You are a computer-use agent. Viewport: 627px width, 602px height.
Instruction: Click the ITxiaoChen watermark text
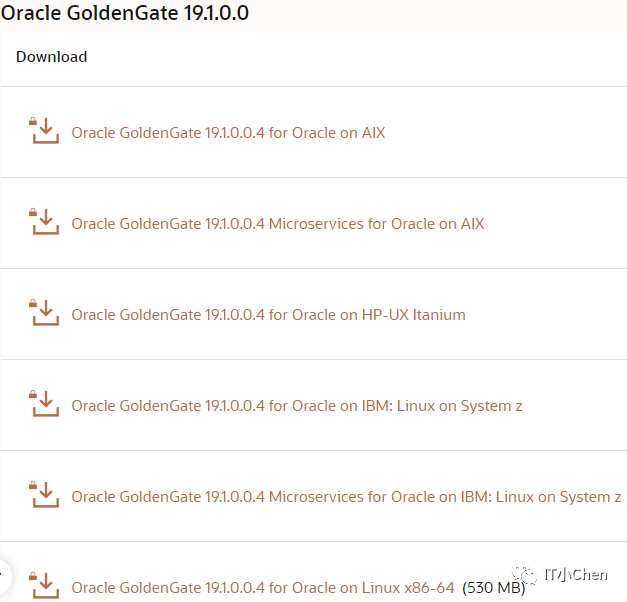(575, 576)
